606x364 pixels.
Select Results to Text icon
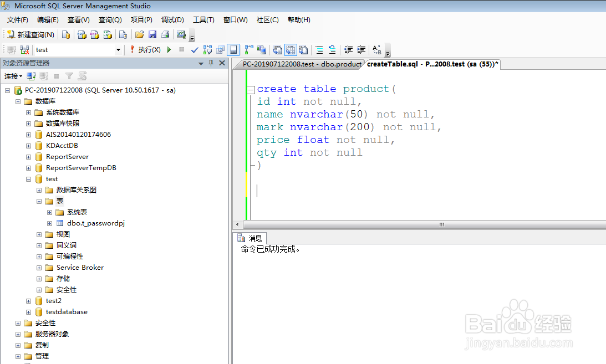tap(277, 50)
